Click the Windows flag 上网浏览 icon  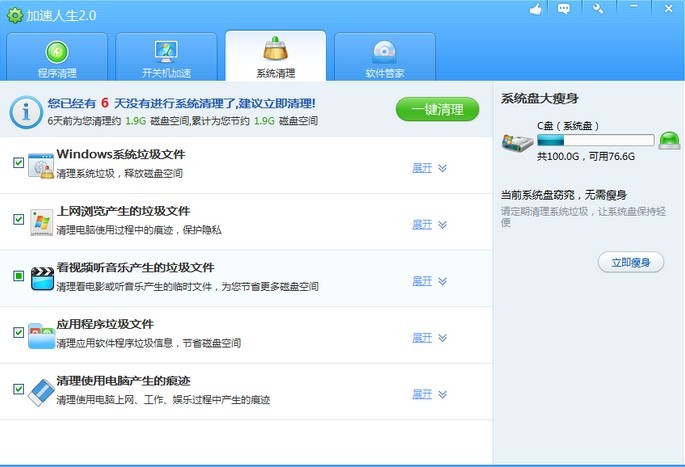coord(42,222)
